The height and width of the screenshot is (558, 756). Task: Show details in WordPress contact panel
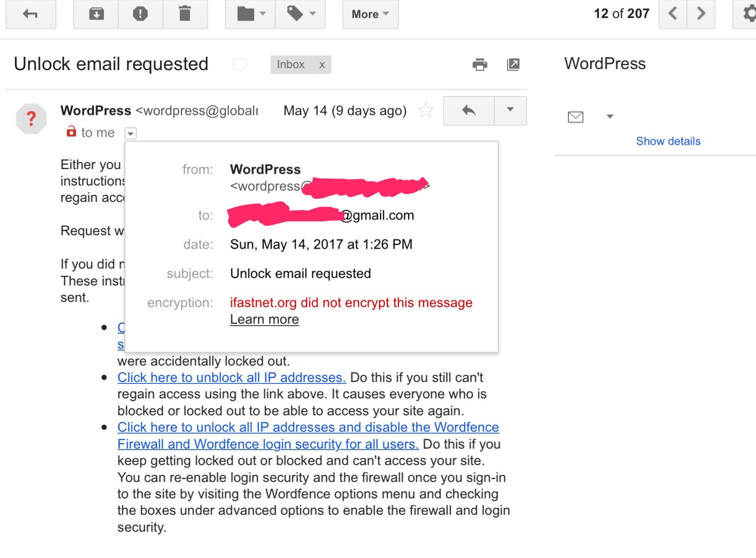pos(668,141)
